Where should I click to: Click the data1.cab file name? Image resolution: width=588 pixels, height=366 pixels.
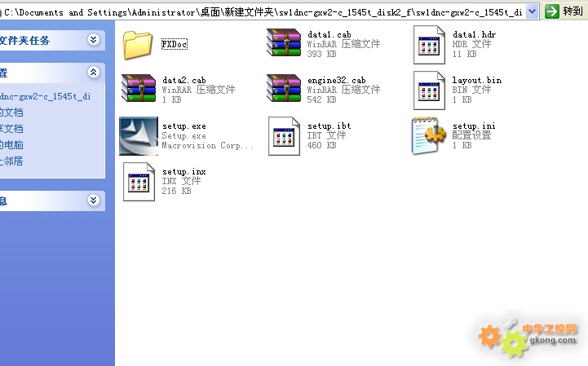(x=329, y=34)
